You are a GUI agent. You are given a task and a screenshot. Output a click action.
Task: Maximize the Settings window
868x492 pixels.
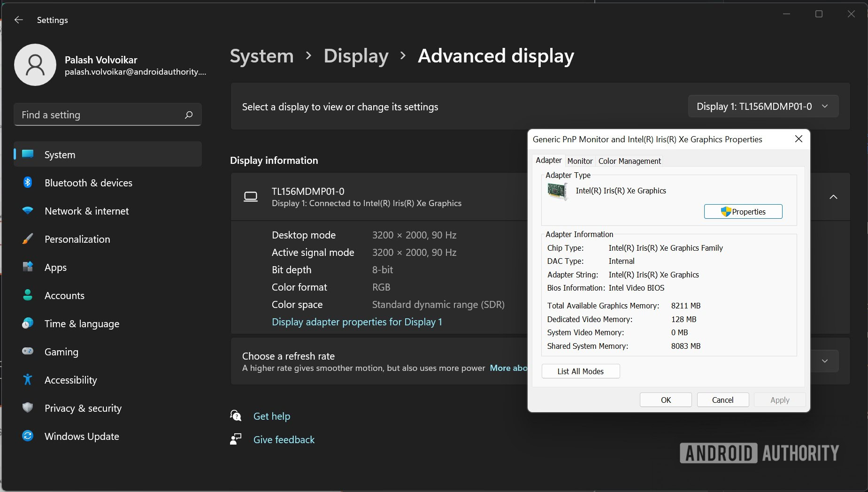(x=819, y=14)
